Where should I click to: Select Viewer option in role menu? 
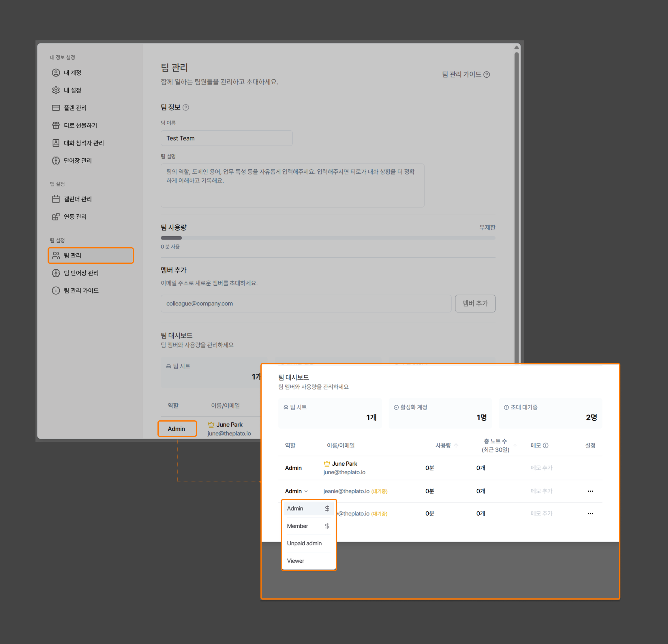[295, 561]
